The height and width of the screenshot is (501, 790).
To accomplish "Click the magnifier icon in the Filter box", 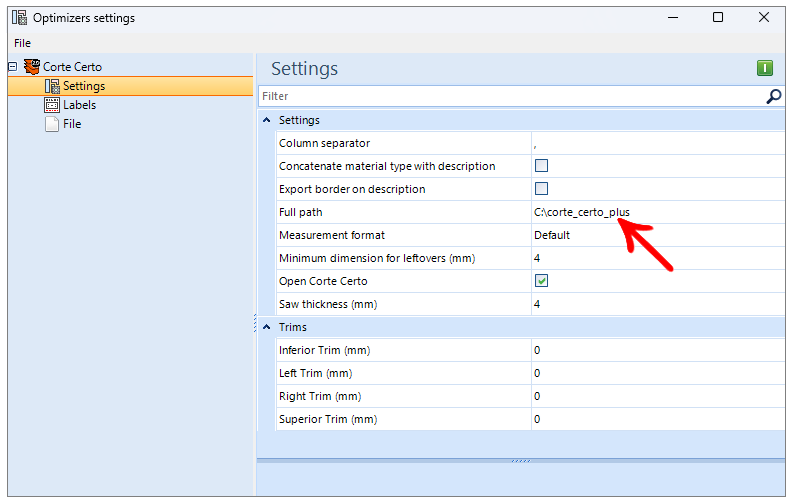I will click(773, 96).
